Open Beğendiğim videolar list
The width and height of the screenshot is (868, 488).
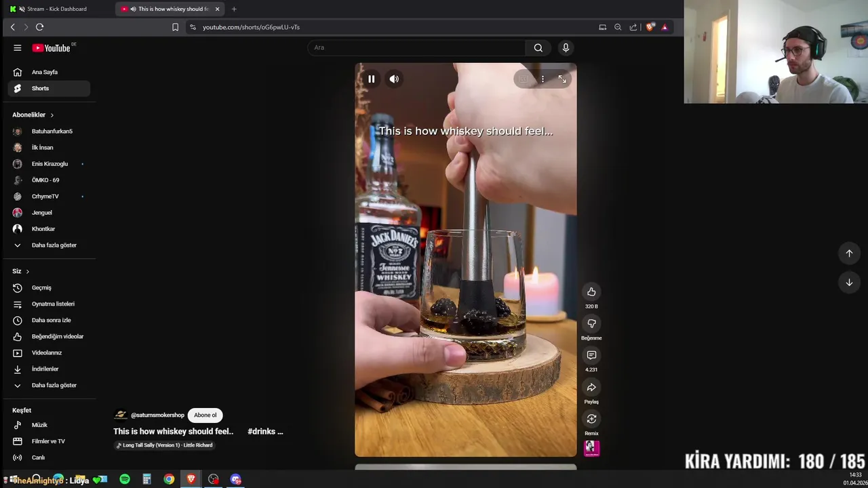click(49, 337)
